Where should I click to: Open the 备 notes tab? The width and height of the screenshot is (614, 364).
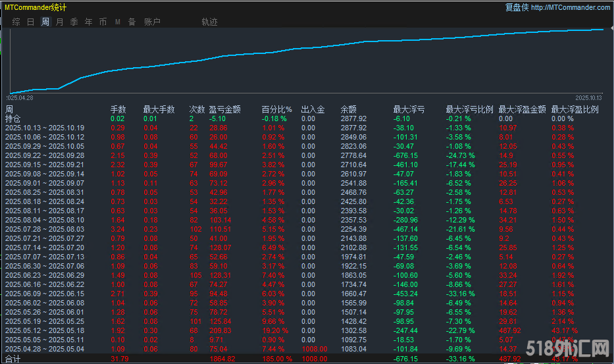[x=132, y=22]
